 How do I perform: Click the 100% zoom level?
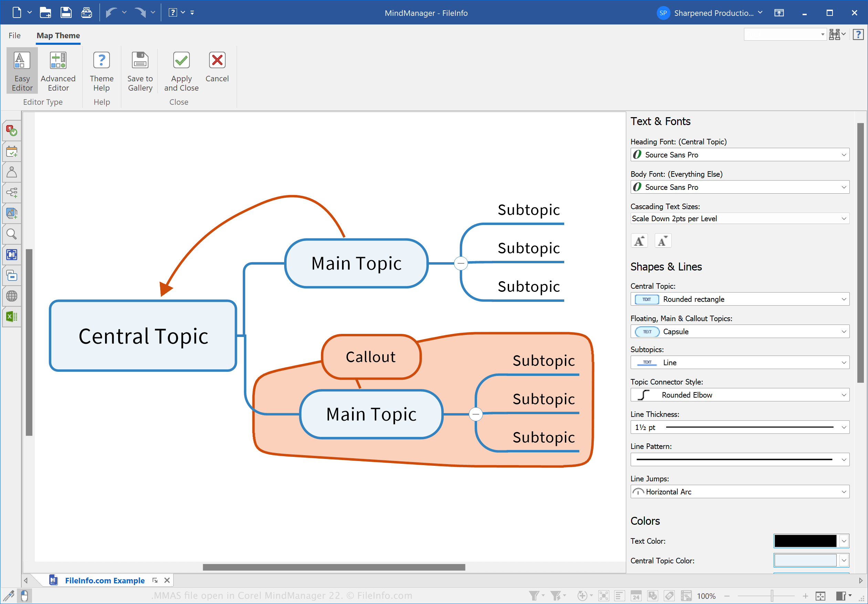(x=706, y=596)
